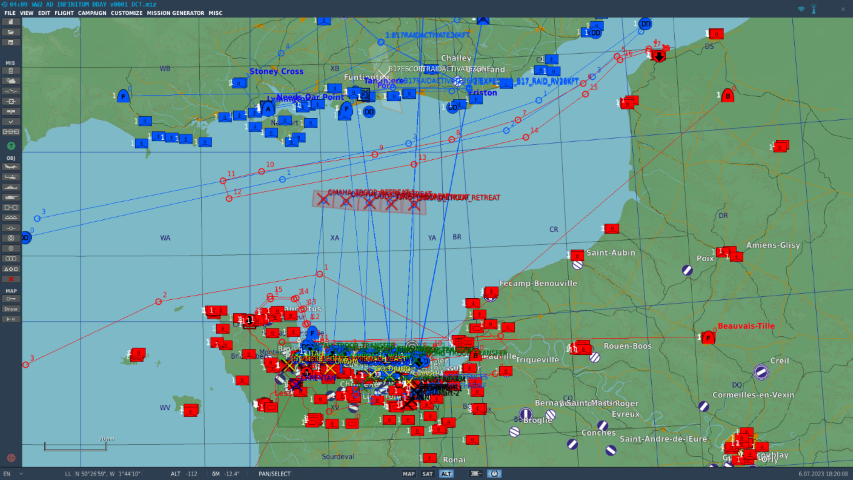Image resolution: width=853 pixels, height=480 pixels.
Task: Open the CAMPAIGN menu
Action: [x=92, y=13]
